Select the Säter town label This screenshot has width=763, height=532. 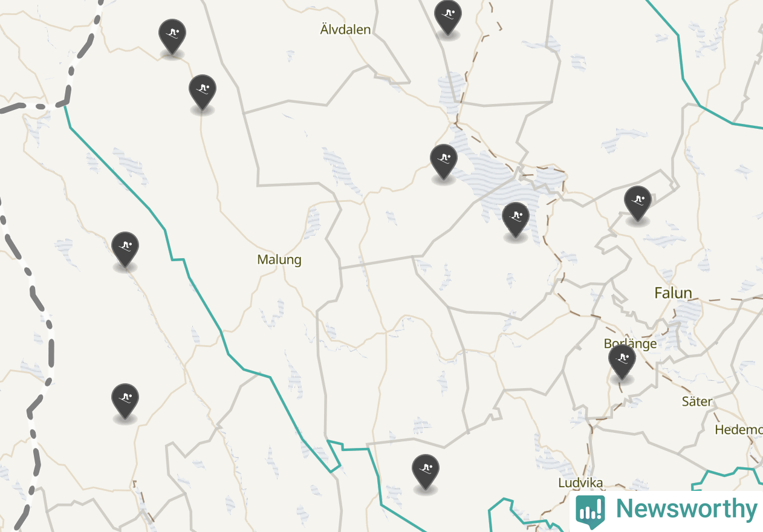click(697, 401)
